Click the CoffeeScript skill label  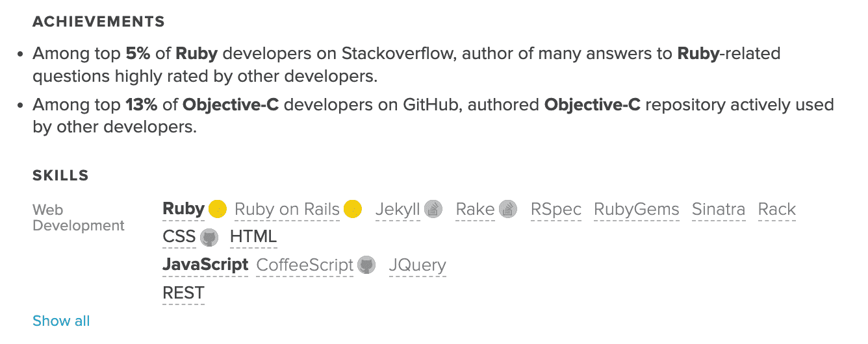coord(305,265)
